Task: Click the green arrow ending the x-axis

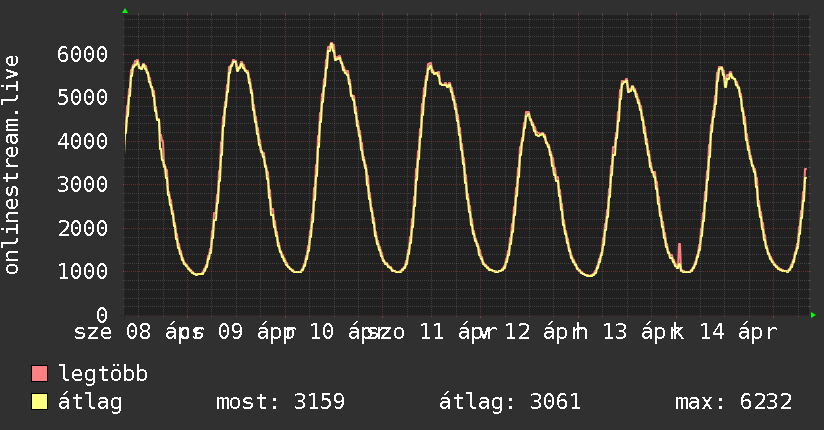Action: click(813, 315)
